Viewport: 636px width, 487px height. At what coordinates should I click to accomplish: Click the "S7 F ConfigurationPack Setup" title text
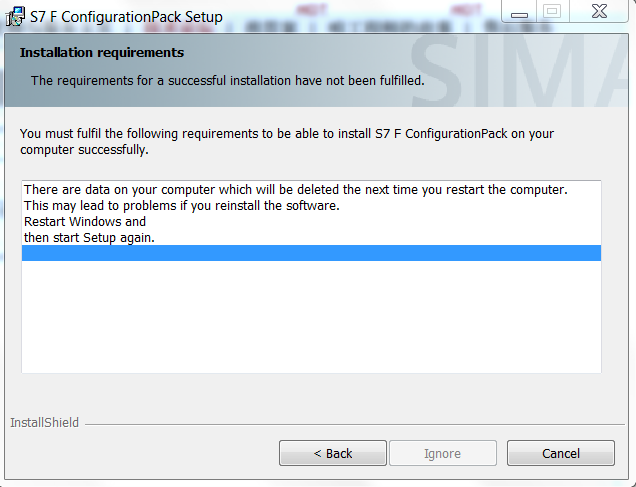coord(126,17)
